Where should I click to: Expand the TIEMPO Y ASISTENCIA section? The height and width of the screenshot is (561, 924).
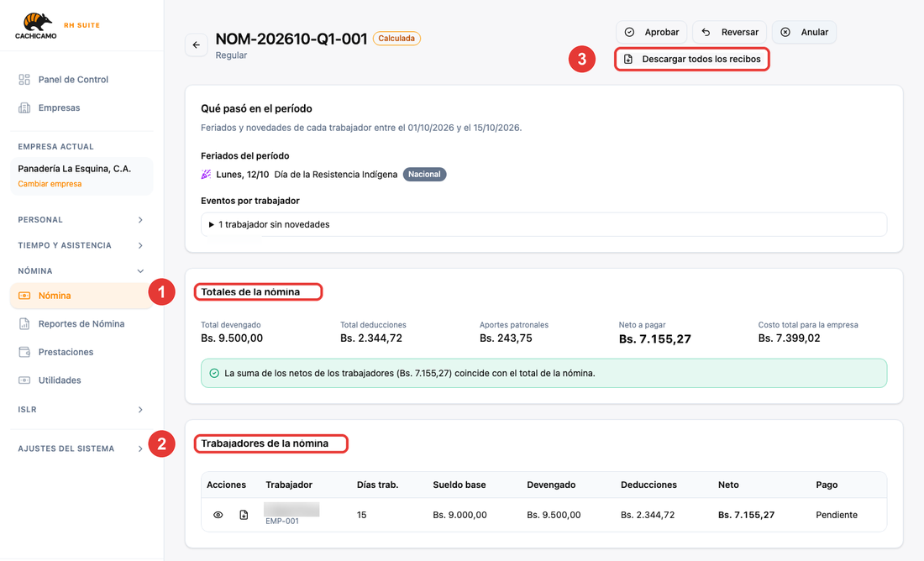[x=81, y=245]
